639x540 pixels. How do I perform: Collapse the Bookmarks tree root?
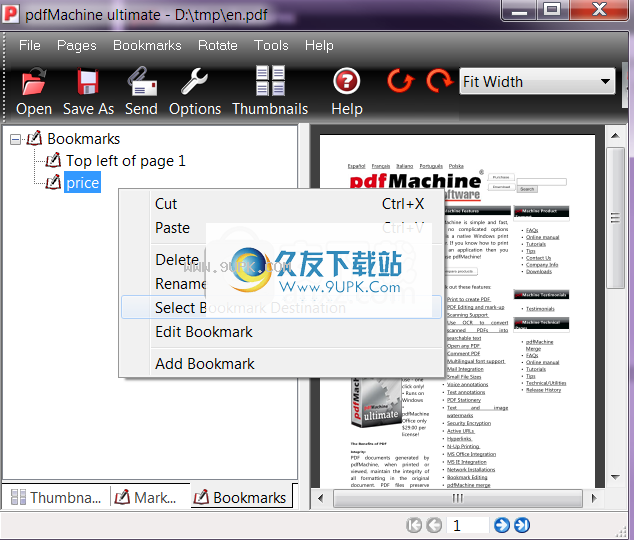click(15, 140)
